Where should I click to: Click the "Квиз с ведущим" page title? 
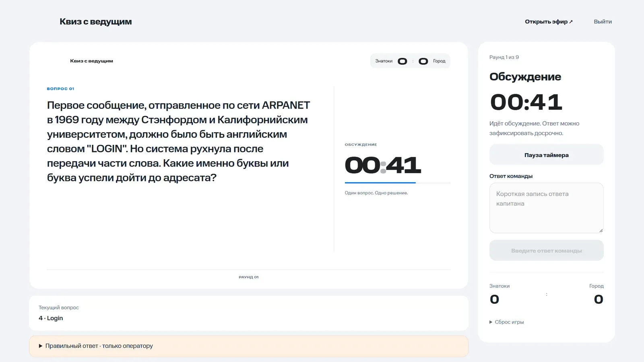96,22
